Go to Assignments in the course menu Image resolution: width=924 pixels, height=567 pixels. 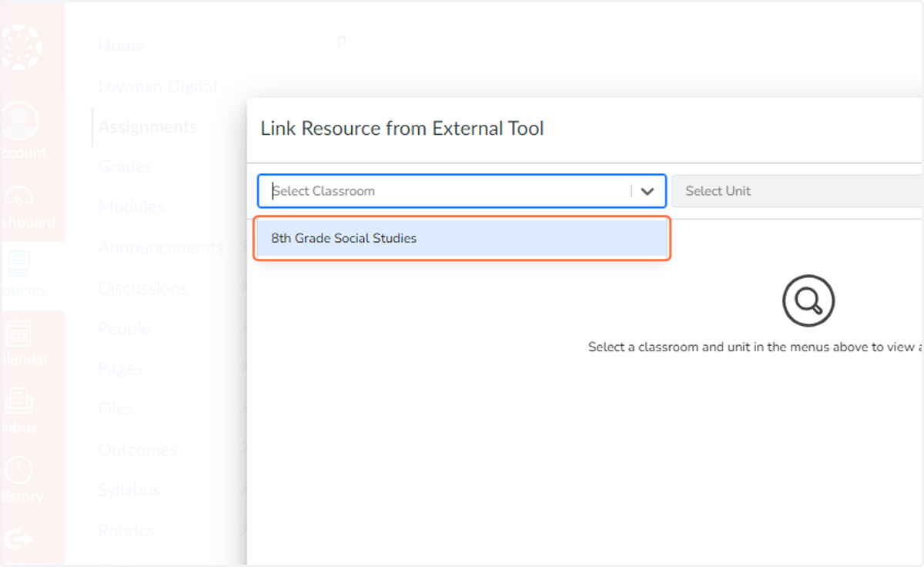point(147,127)
